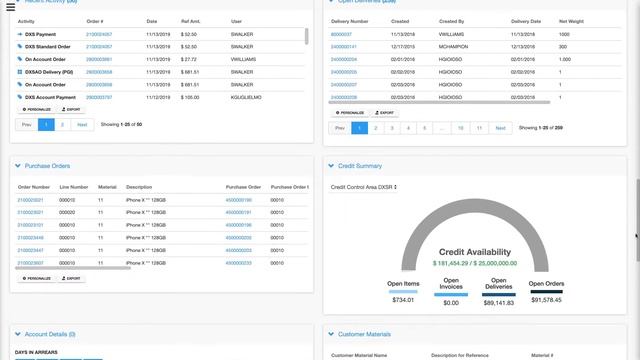This screenshot has width=640, height=360.
Task: Go to page 4 of Open Deliveries
Action: 408,128
